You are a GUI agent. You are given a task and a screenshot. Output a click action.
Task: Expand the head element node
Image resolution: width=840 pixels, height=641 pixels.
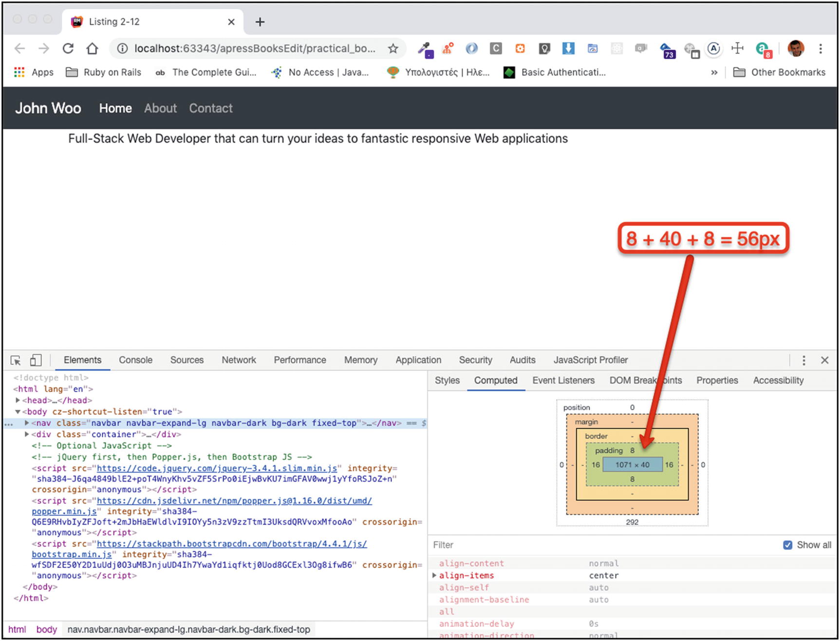(18, 400)
